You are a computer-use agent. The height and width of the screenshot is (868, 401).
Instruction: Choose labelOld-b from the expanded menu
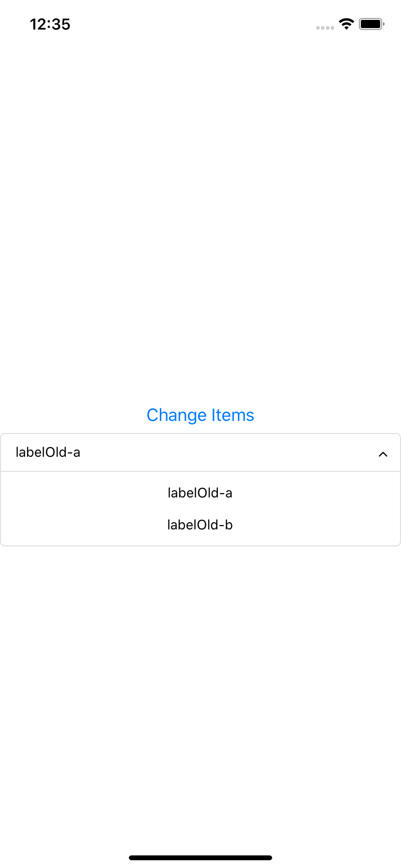pos(200,525)
